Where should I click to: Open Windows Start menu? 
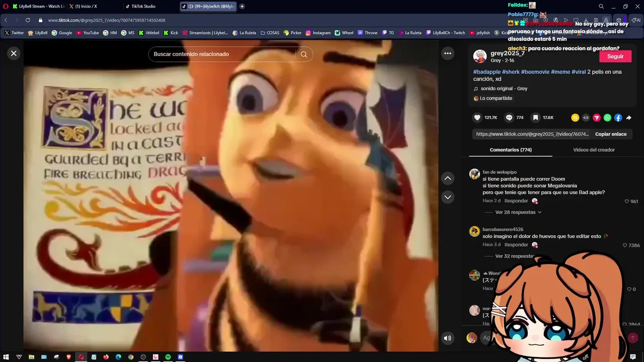coord(6,357)
